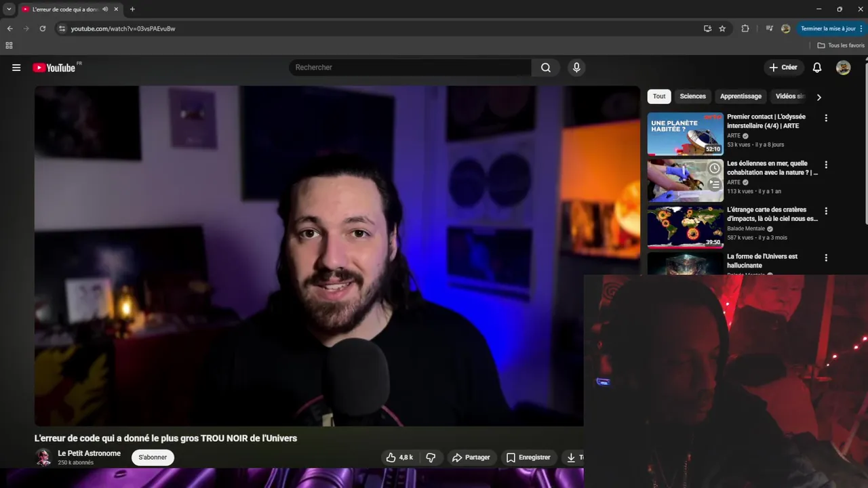Click in the Rechercher search field
This screenshot has height=488, width=868.
410,68
